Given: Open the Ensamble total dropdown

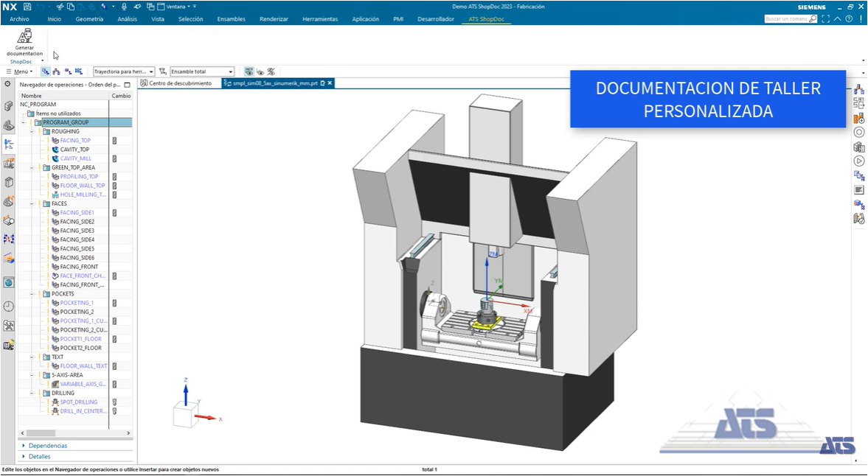Looking at the screenshot, I should [x=202, y=71].
